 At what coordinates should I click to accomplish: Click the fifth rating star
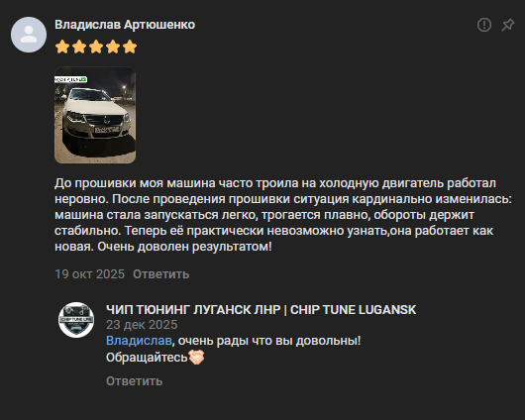(130, 47)
